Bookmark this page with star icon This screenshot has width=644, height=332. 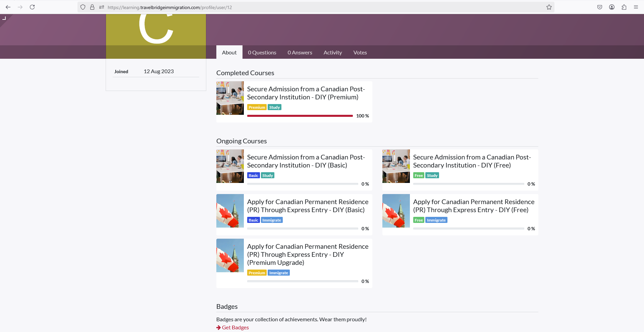tap(549, 7)
